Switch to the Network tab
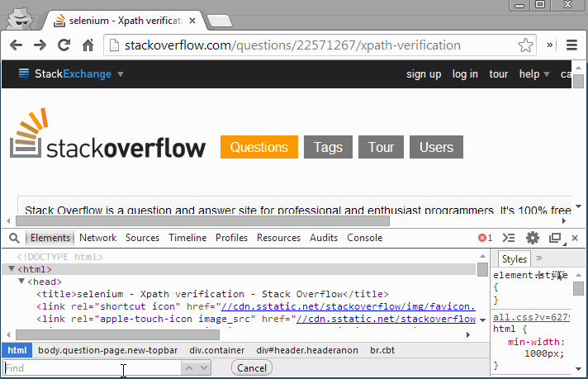This screenshot has width=588, height=379. click(x=98, y=238)
